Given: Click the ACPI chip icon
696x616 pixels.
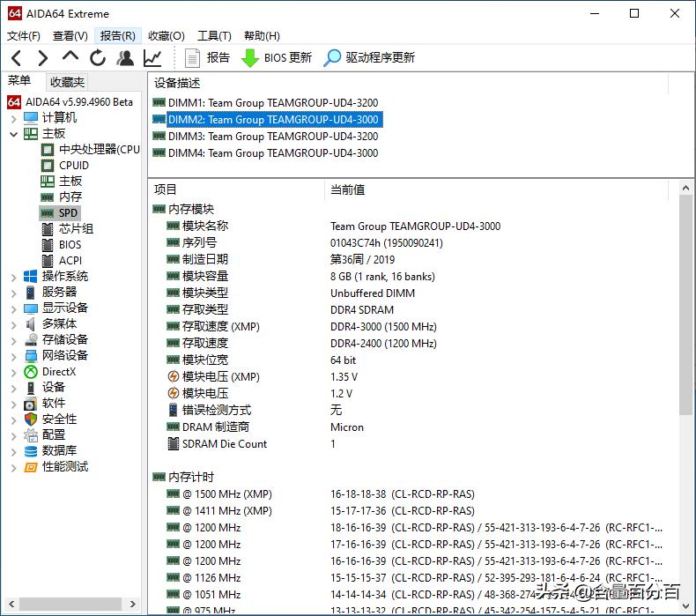Looking at the screenshot, I should tap(48, 261).
